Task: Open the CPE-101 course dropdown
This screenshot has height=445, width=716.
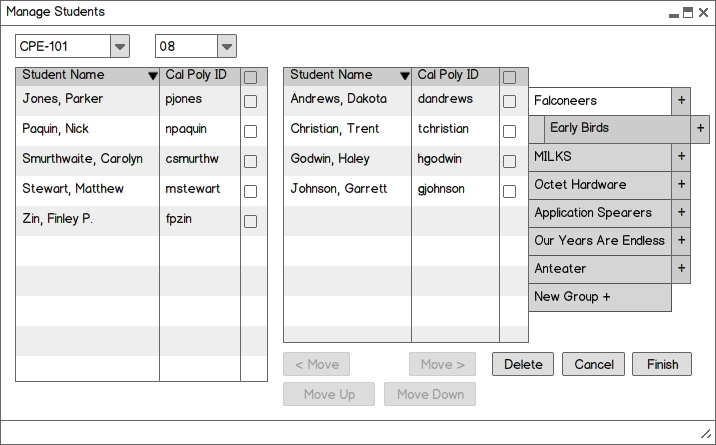Action: tap(120, 47)
